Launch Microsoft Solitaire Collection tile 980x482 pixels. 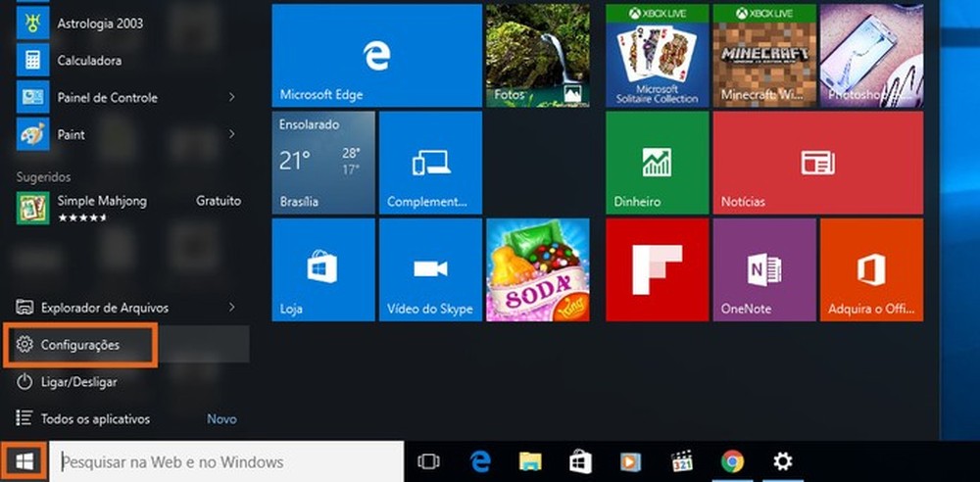pyautogui.click(x=657, y=55)
